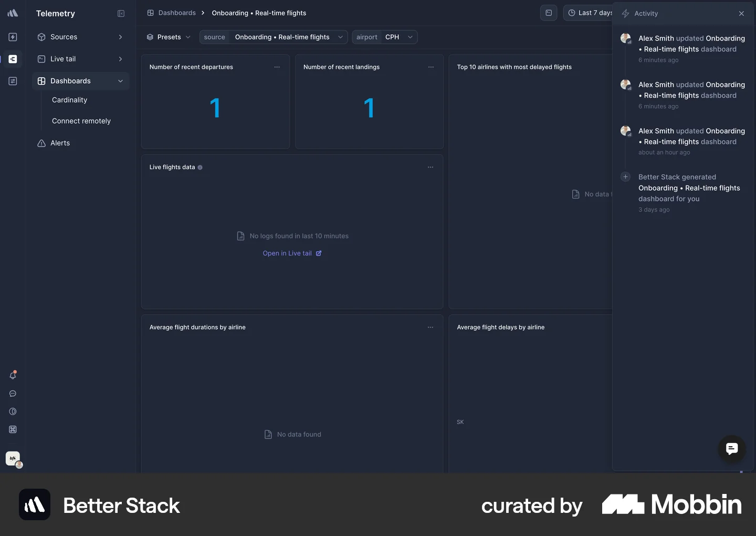Open the source selector dropdown
Viewport: 756px width, 536px height.
click(273, 37)
